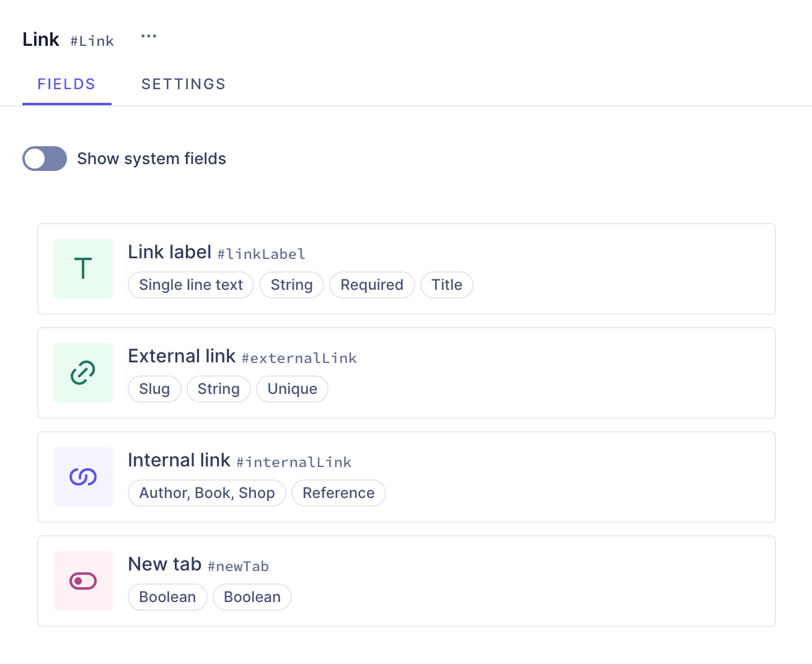This screenshot has width=812, height=664.
Task: Click the Title badge on Link label
Action: tap(447, 285)
